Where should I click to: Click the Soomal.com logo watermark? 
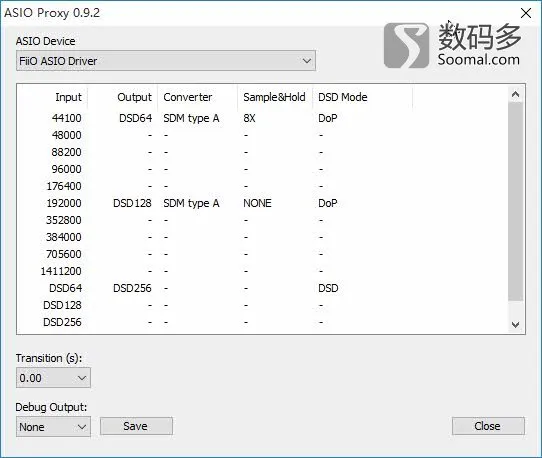click(x=453, y=45)
